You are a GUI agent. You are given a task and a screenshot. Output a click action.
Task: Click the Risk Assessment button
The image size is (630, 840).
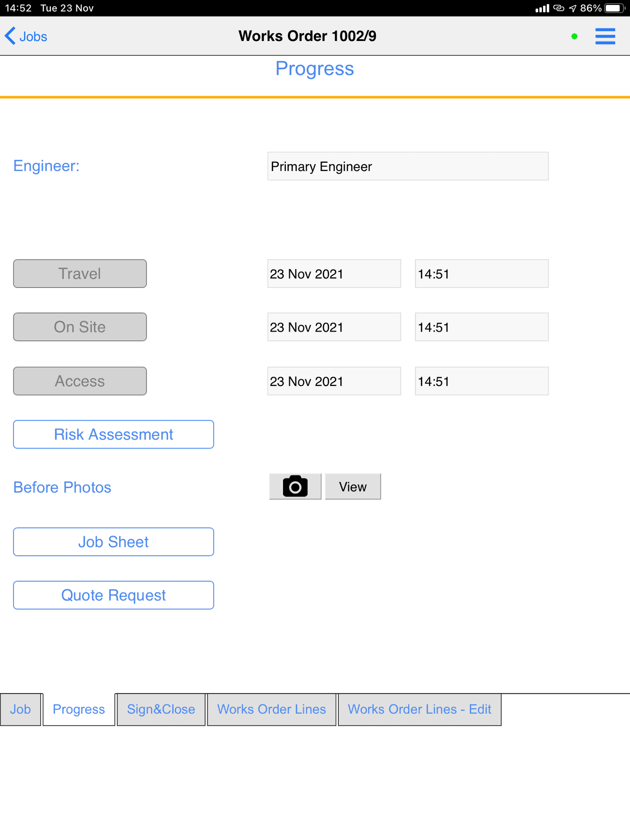tap(113, 434)
